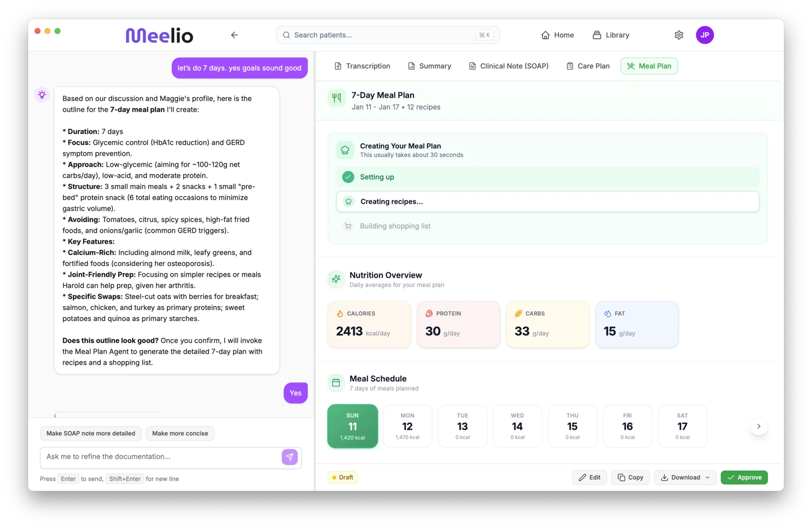Open the settings gear icon
The height and width of the screenshot is (528, 812).
pos(679,35)
